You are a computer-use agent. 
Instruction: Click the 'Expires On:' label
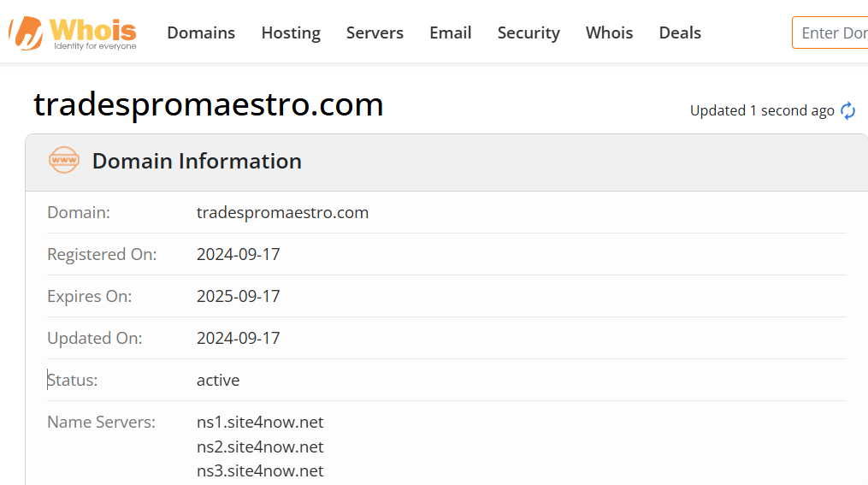(x=89, y=296)
